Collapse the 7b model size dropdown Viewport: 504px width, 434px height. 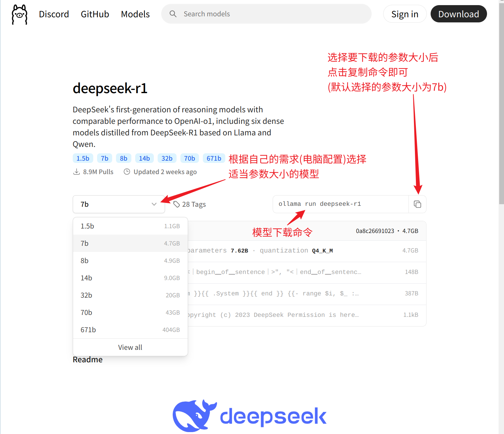click(119, 204)
